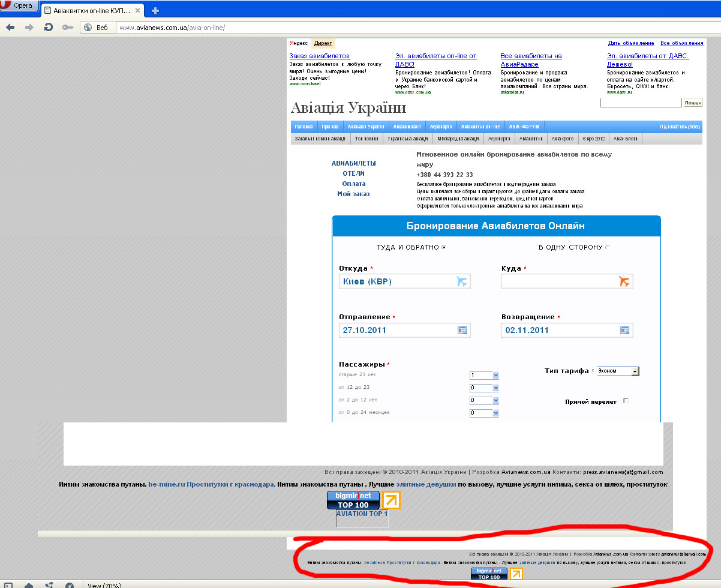Open the return date calendar icon
Viewport: 721px width, 588px height.
tap(624, 330)
